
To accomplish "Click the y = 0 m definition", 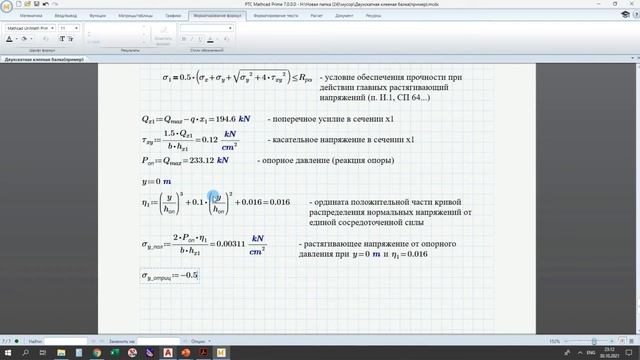I will [x=156, y=181].
